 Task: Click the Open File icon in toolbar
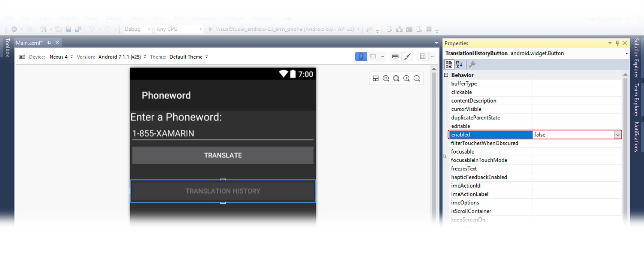(x=58, y=29)
